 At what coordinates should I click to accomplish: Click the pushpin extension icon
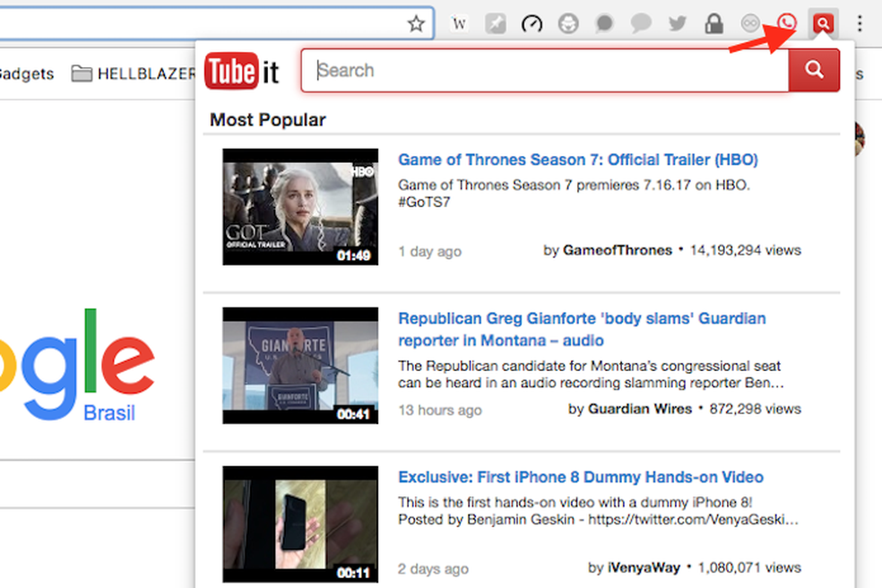[496, 24]
